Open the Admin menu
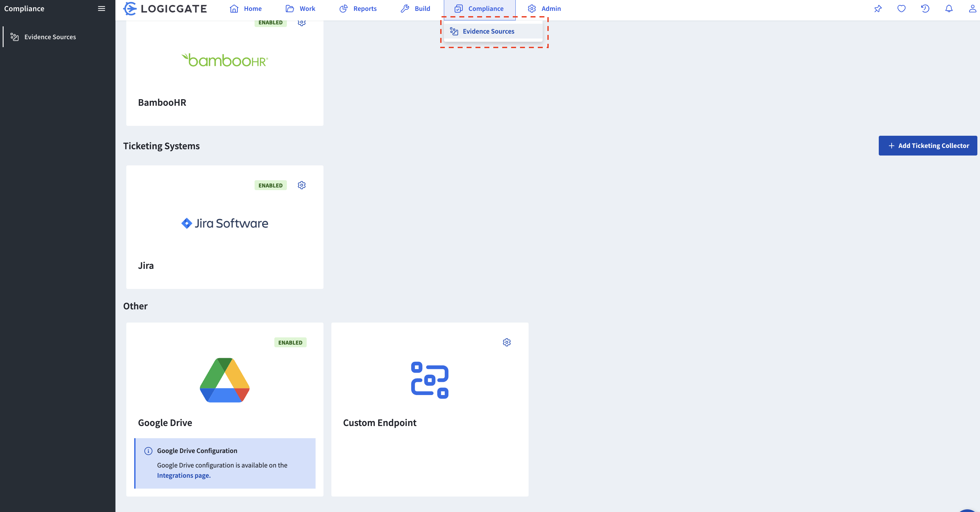Image resolution: width=980 pixels, height=512 pixels. [x=544, y=8]
